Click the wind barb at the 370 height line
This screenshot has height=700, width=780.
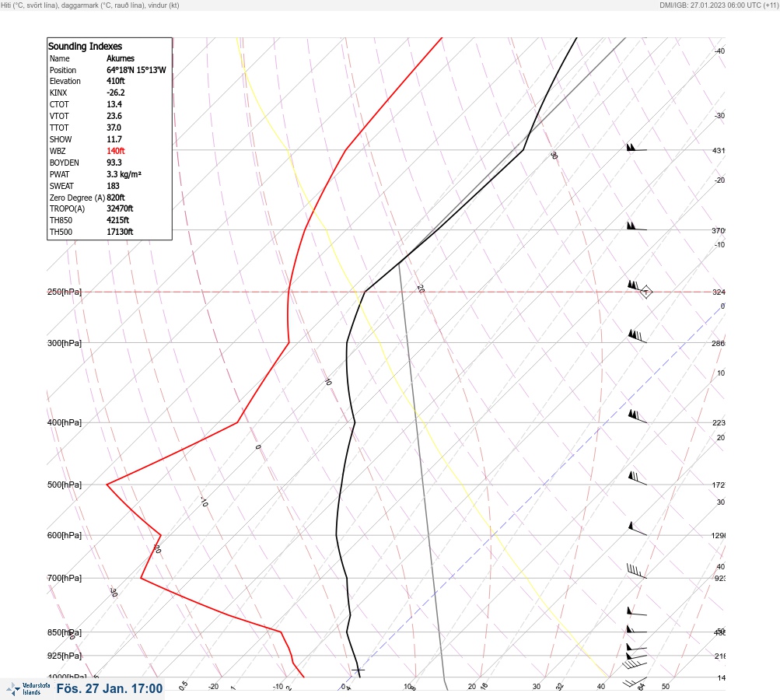[637, 226]
